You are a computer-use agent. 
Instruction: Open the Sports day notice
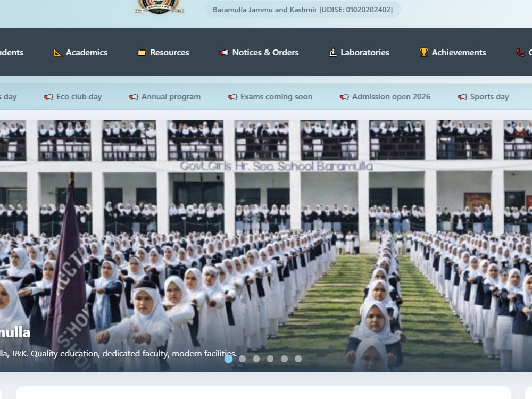coord(484,97)
